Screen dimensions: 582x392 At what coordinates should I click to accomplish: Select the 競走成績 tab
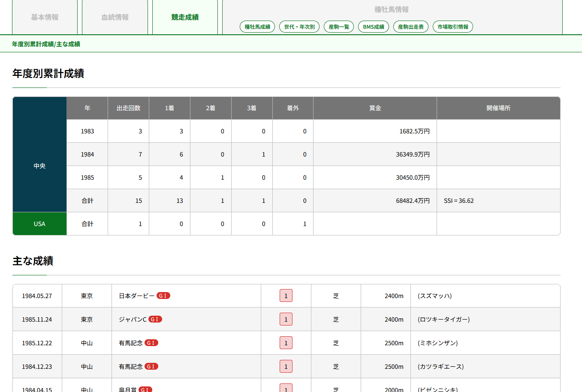coord(185,17)
